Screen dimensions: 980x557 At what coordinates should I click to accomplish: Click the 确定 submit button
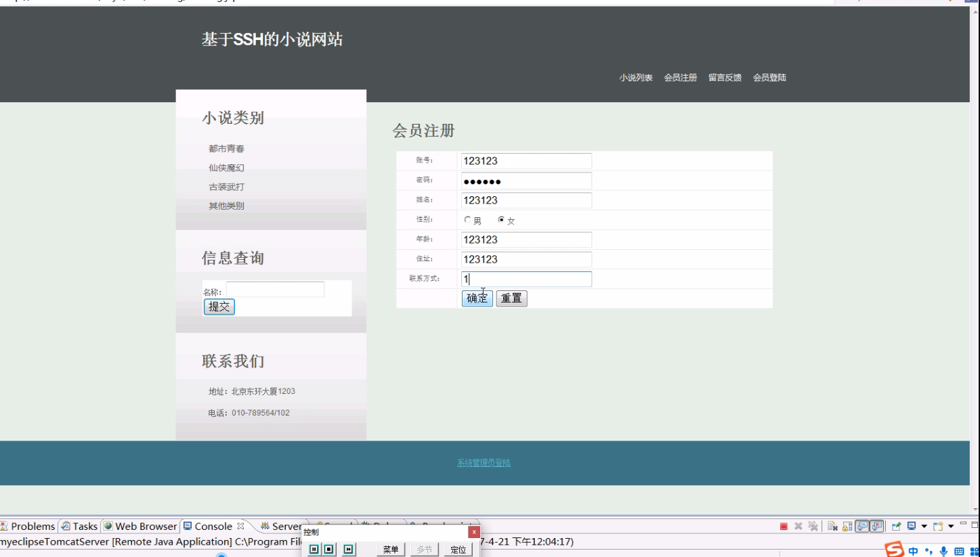coord(477,298)
